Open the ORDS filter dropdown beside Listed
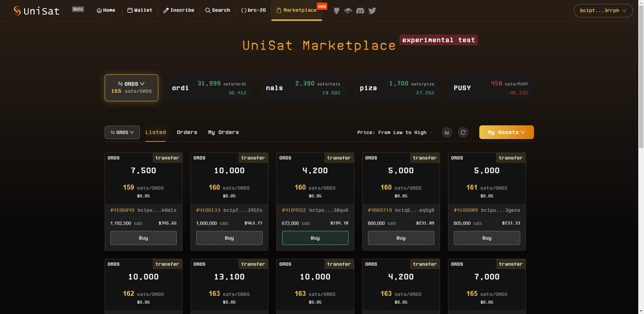 (122, 132)
